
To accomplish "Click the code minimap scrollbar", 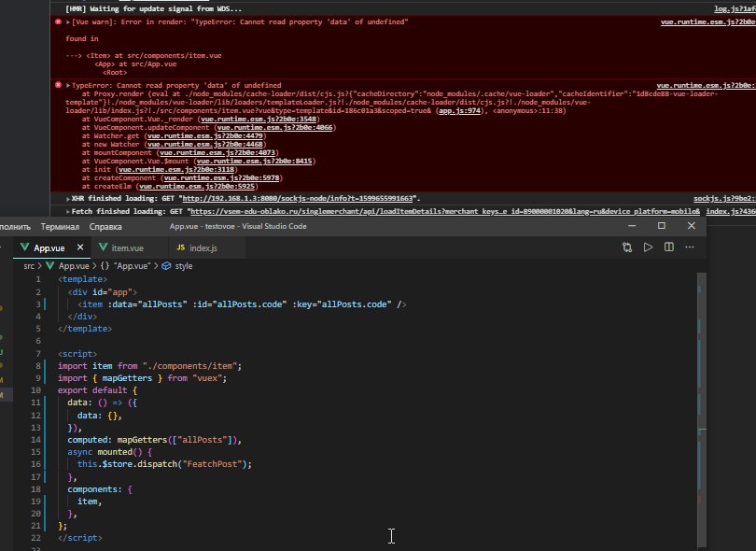I will click(x=702, y=410).
